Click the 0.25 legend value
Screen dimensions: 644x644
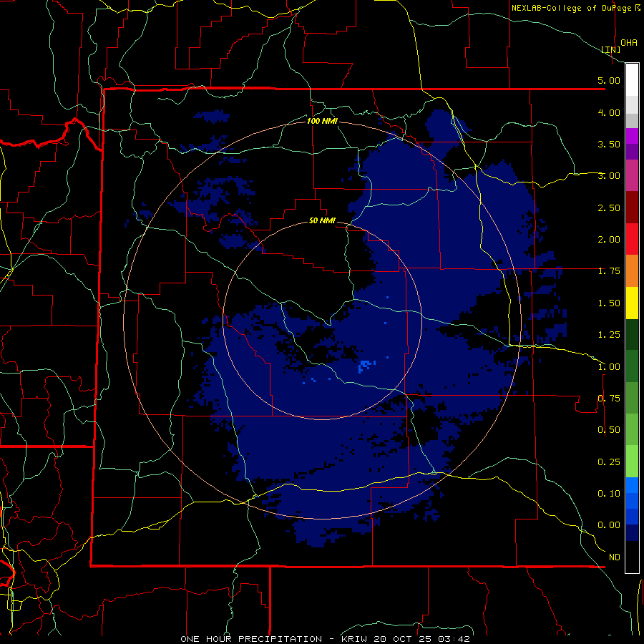coord(609,462)
